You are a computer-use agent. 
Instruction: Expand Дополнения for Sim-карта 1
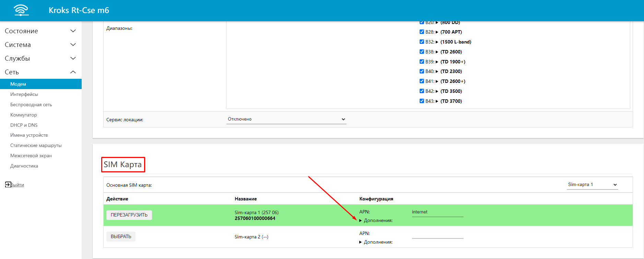point(376,221)
